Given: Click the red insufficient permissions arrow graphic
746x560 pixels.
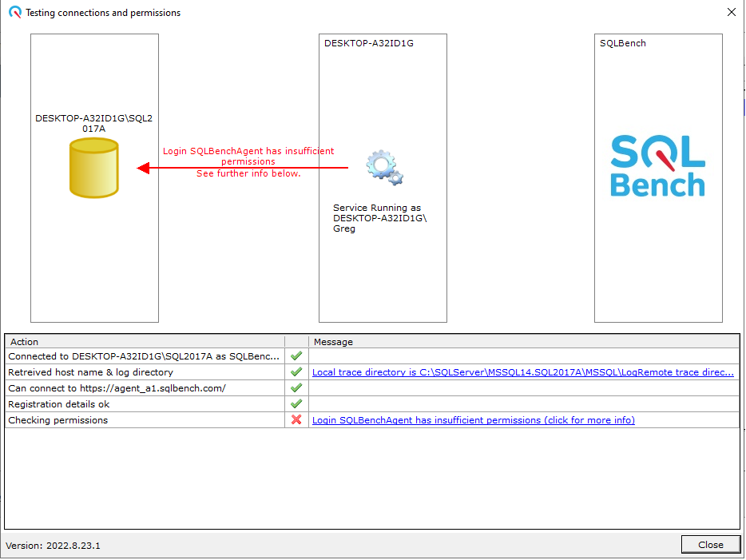Looking at the screenshot, I should 248,165.
